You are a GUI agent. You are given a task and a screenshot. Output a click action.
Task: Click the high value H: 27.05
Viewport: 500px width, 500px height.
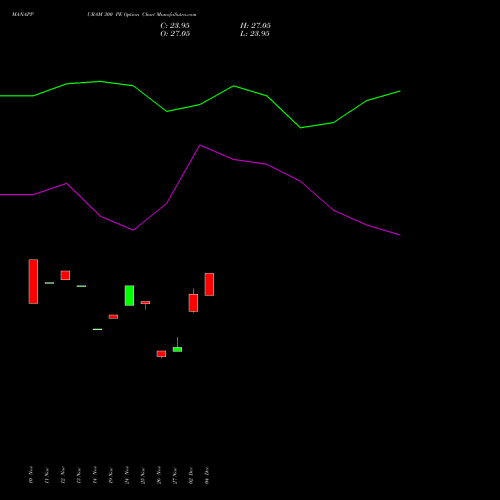pos(255,26)
